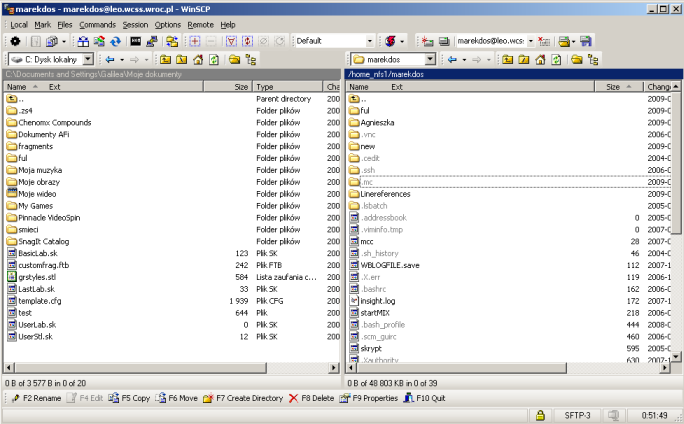Image resolution: width=684 pixels, height=424 pixels.
Task: Go back in the remote panel history
Action: point(452,59)
